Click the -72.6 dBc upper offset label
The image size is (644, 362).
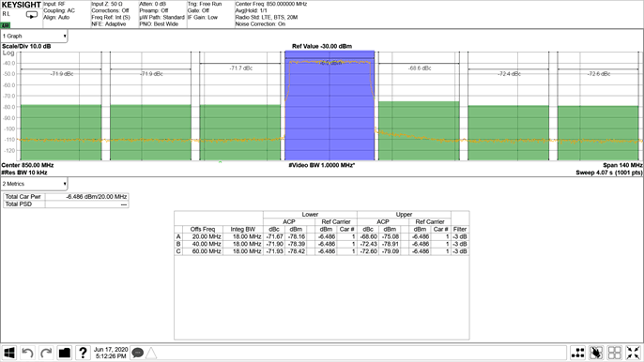598,74
